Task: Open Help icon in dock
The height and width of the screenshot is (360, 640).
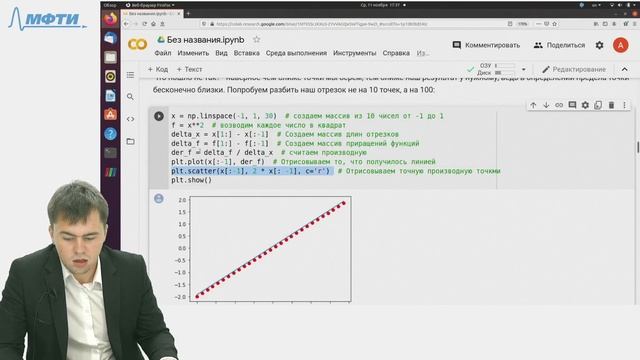Action: [110, 134]
